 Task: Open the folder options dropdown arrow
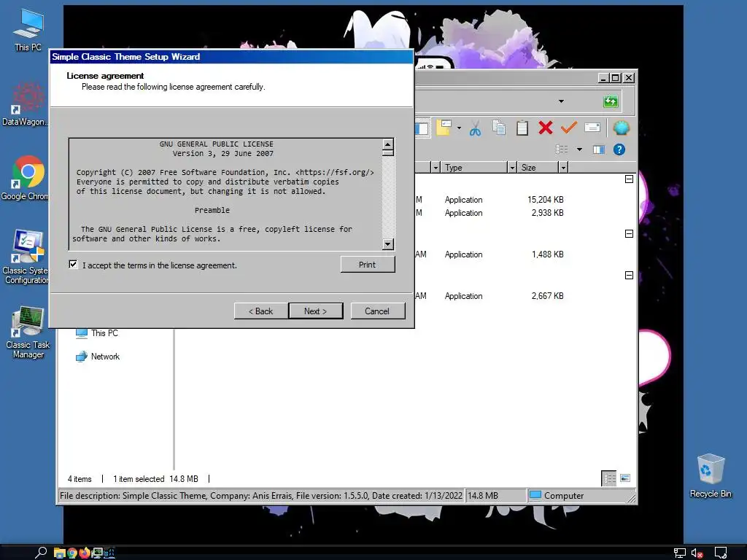tap(459, 128)
